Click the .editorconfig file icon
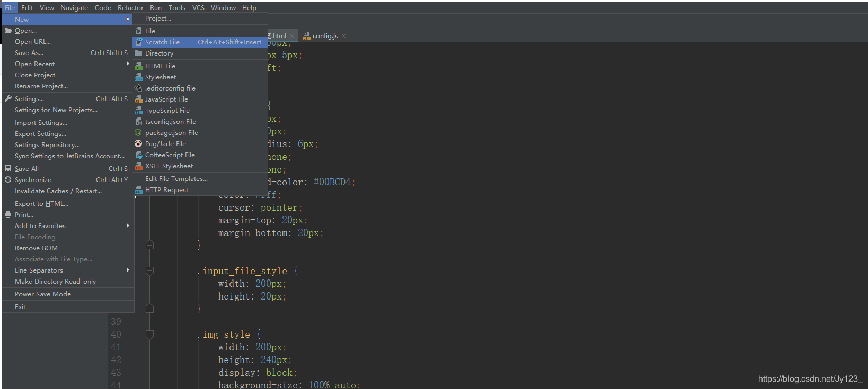Image resolution: width=868 pixels, height=389 pixels. tap(138, 88)
